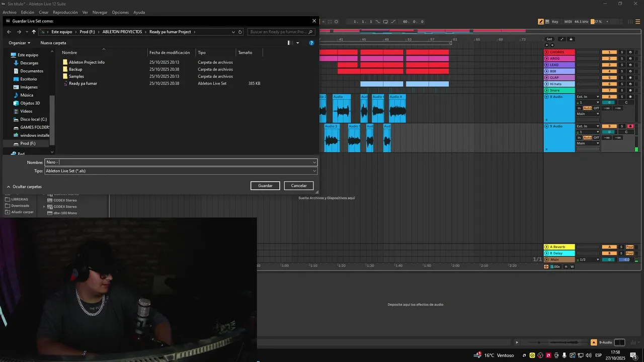
Task: Toggle Draw Mode pencil in Ableton toolbar
Action: [x=541, y=22]
